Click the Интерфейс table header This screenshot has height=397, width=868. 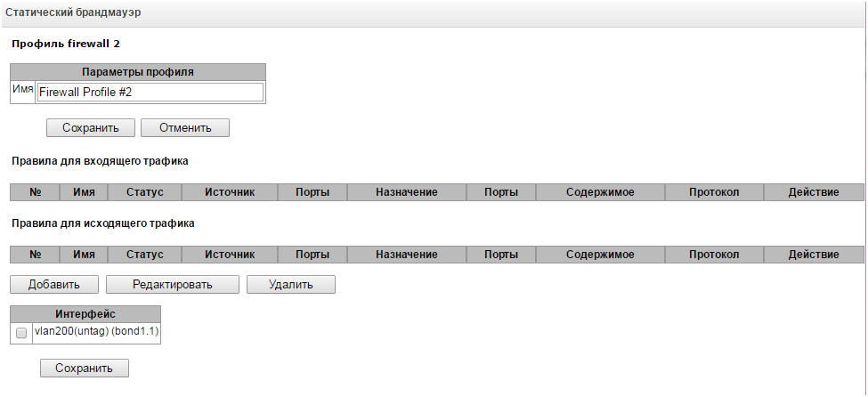[85, 313]
